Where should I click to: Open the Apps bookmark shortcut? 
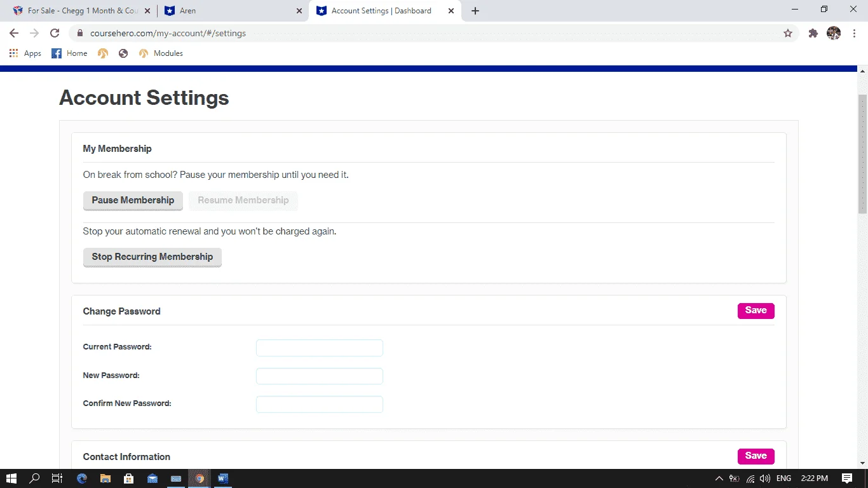click(25, 53)
